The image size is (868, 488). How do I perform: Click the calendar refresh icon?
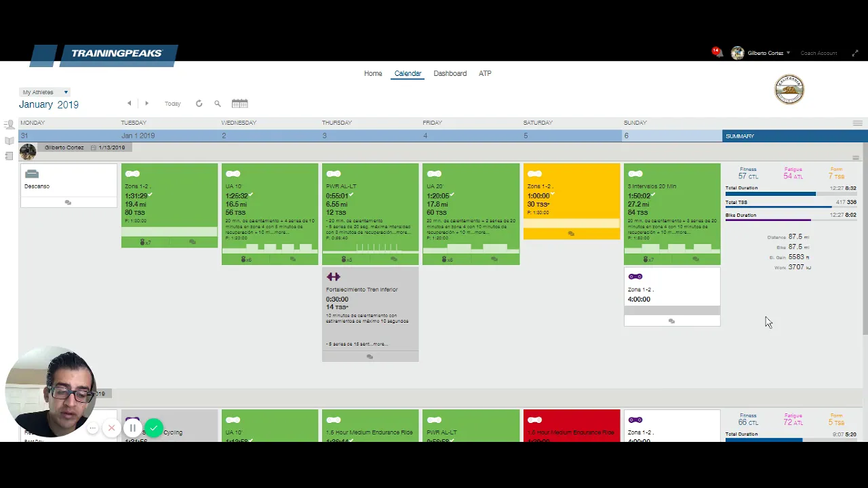[199, 104]
